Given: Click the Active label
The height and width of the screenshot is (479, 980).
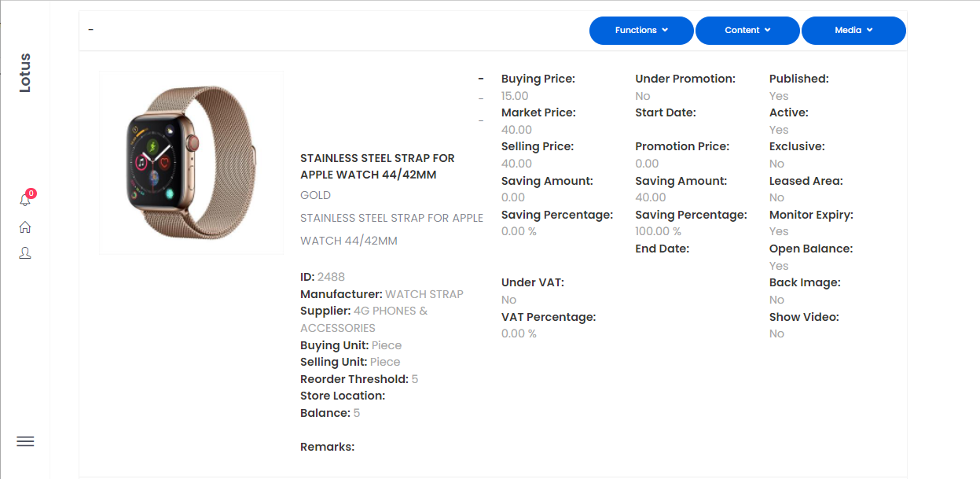Looking at the screenshot, I should pos(789,112).
